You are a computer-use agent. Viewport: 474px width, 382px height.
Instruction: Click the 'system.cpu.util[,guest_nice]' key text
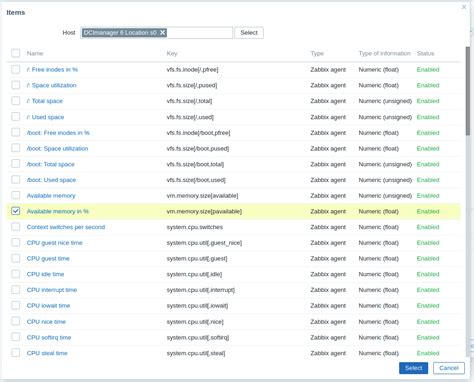204,243
